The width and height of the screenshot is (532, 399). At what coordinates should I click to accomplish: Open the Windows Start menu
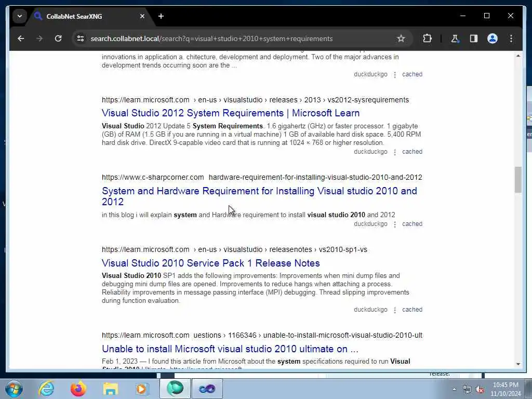[x=14, y=389]
